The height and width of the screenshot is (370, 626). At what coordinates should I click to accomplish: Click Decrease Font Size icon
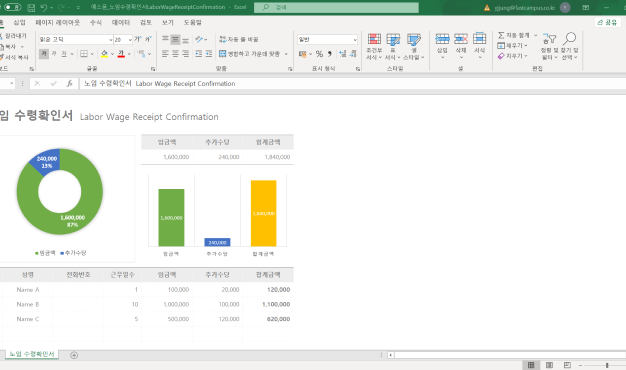tap(148, 39)
